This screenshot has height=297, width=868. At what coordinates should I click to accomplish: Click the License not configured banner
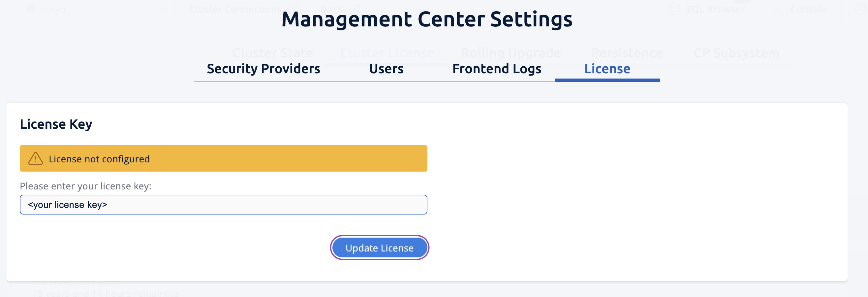[223, 158]
